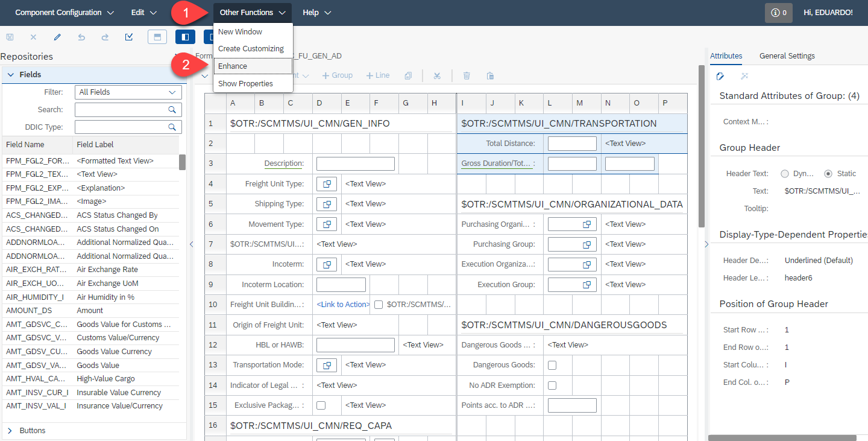Toggle the blue side-panel layout button
This screenshot has height=441, width=868.
185,37
